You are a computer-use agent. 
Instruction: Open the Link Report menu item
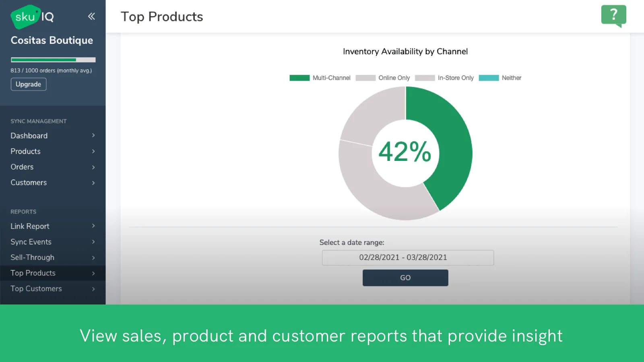point(30,226)
